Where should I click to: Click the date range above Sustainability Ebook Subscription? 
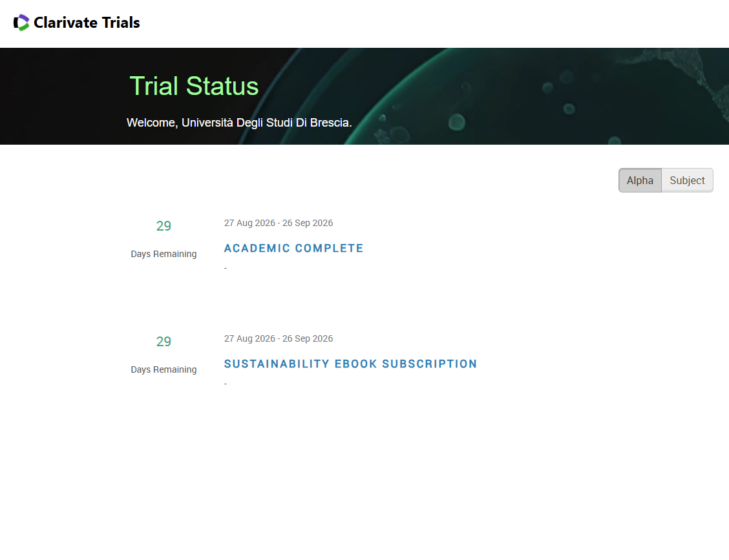(279, 339)
